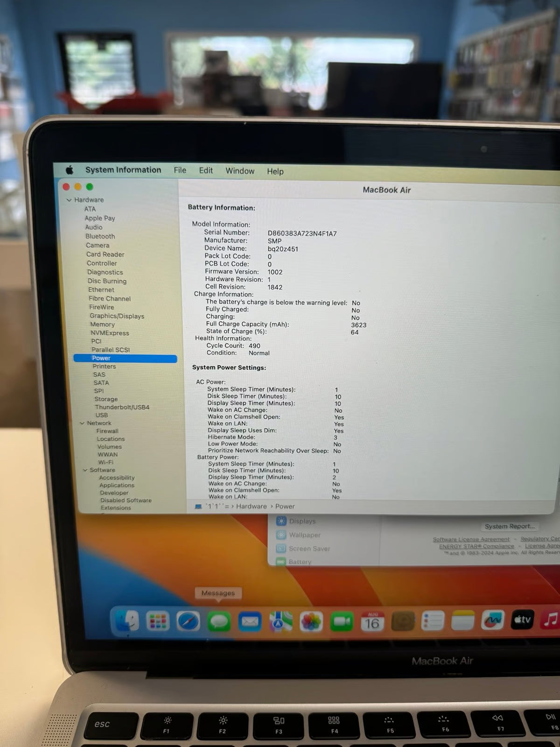Select Audio in the sidebar
560x747 pixels.
pyautogui.click(x=94, y=227)
